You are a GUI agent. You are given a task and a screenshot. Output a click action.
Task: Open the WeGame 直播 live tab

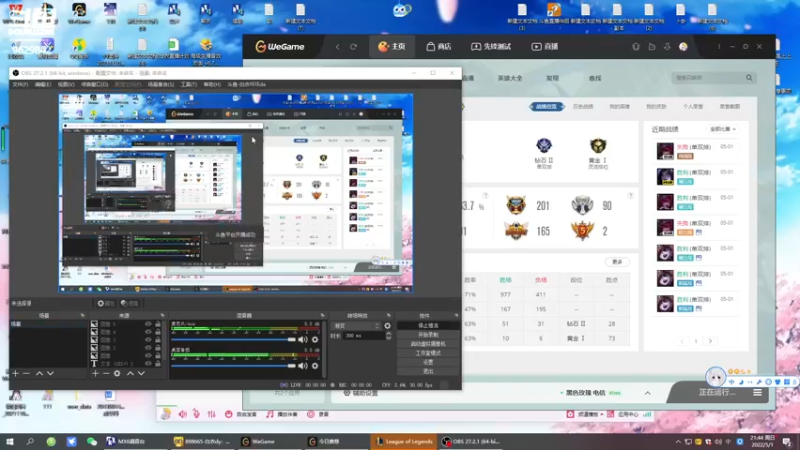pyautogui.click(x=544, y=46)
